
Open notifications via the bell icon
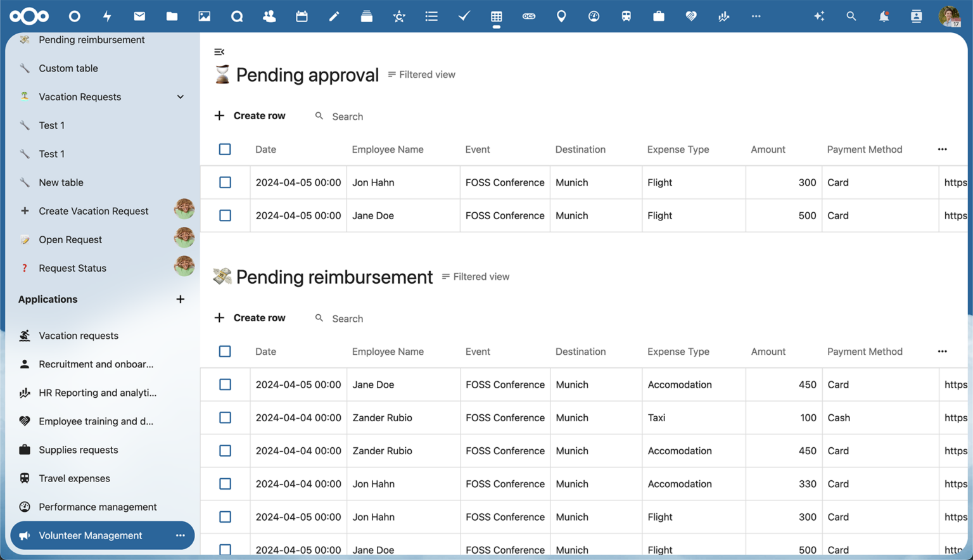tap(884, 16)
